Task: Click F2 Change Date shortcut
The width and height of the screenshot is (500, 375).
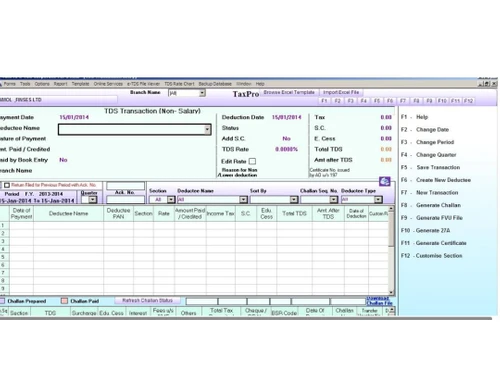Action: 425,129
